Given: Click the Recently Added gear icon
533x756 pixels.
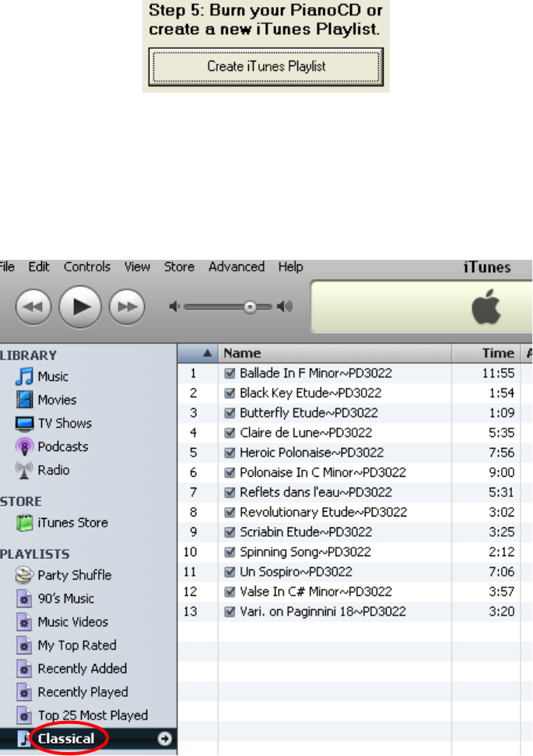Looking at the screenshot, I should click(24, 669).
